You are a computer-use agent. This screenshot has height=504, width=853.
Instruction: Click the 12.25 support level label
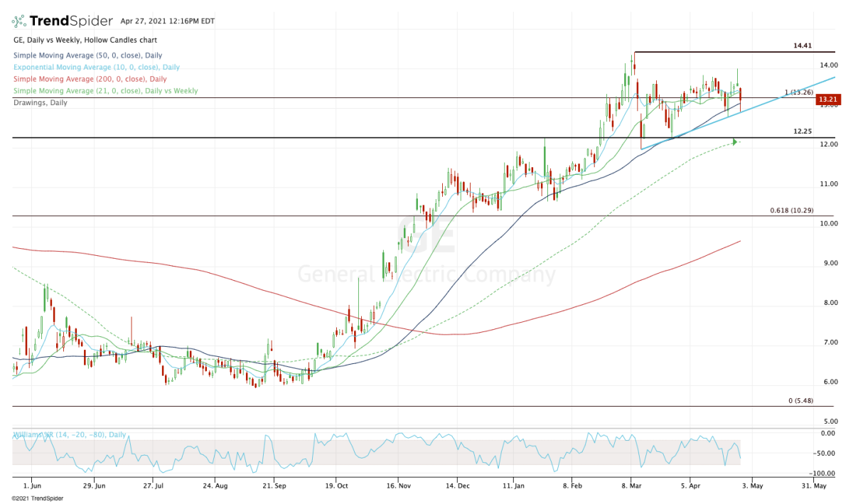[803, 132]
